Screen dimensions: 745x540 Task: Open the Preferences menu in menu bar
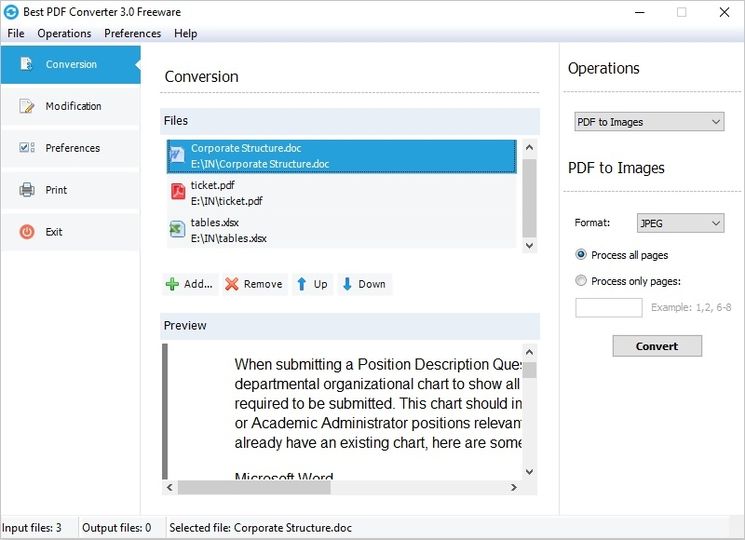point(133,33)
